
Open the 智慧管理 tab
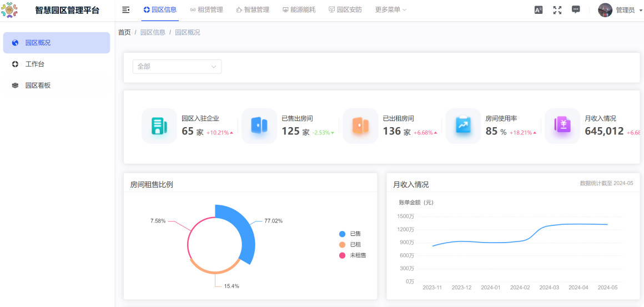pyautogui.click(x=253, y=10)
